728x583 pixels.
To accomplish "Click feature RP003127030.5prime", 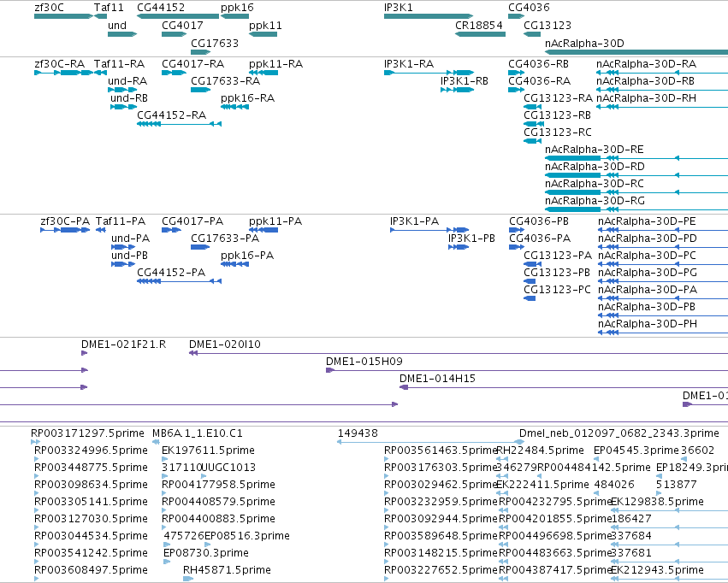I will coord(37,527).
